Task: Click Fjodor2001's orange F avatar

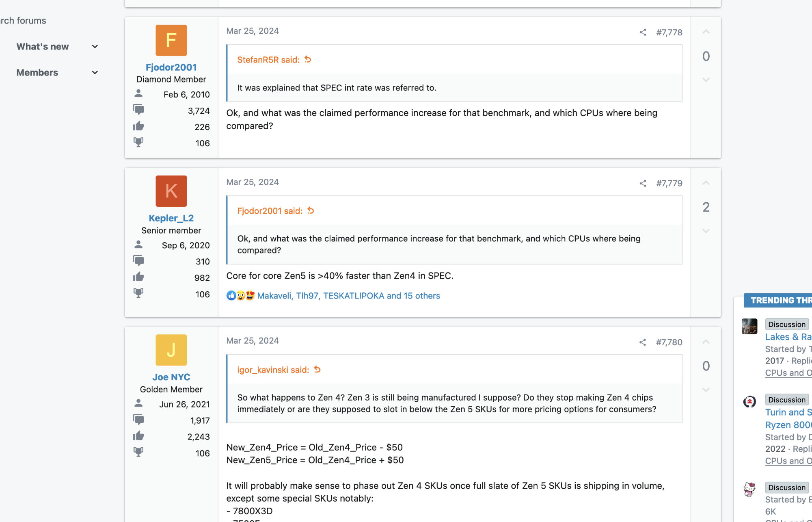Action: [171, 40]
